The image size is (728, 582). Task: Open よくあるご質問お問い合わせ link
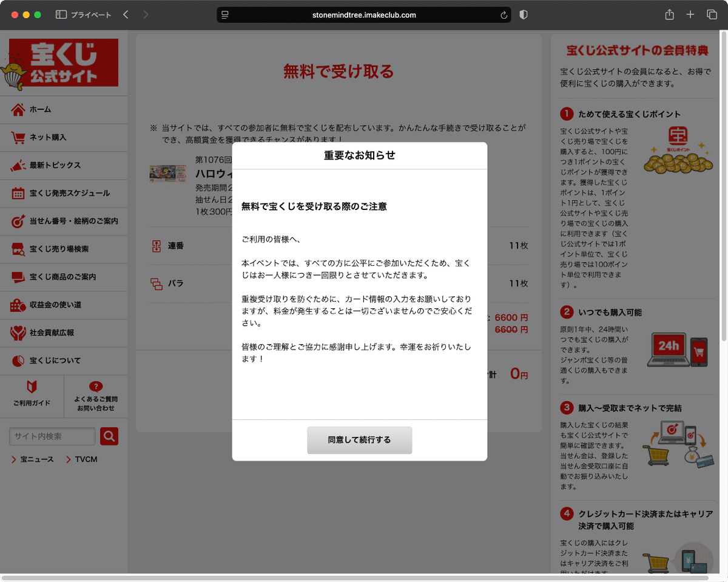(96, 396)
